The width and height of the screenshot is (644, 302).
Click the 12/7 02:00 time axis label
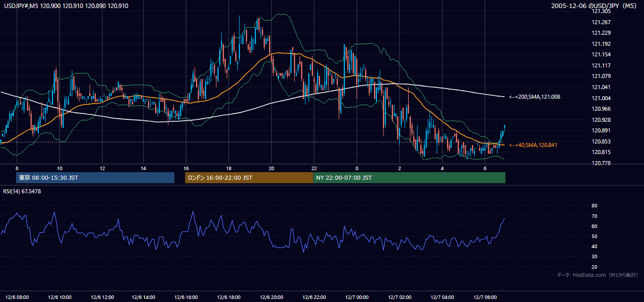coord(399,297)
